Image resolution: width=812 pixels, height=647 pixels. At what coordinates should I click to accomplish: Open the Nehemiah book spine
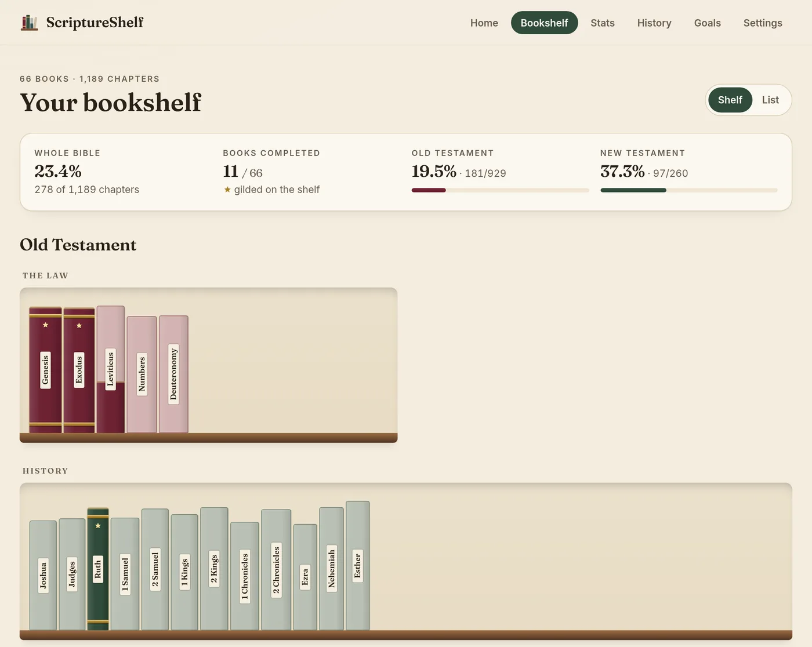[331, 569]
